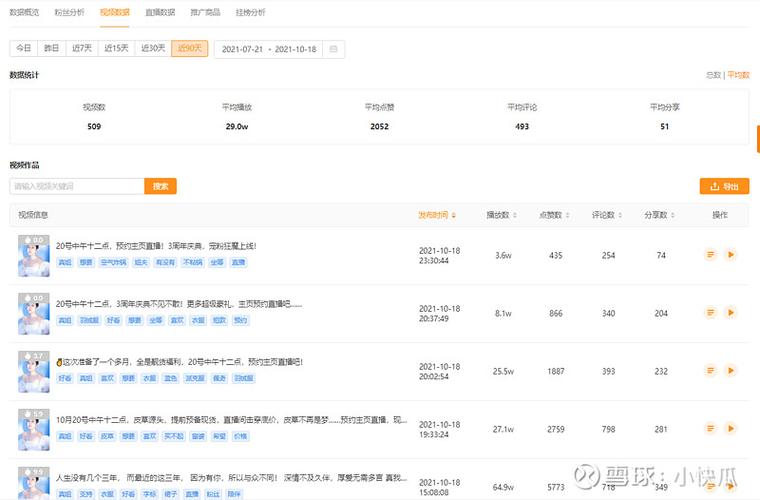Sort the table by 播放数
The width and height of the screenshot is (760, 500).
click(502, 215)
